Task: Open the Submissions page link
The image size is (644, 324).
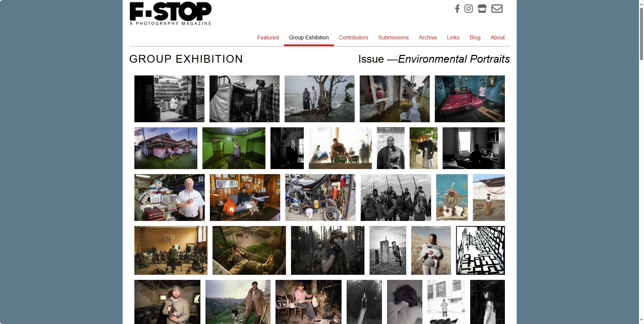Action: pos(393,37)
